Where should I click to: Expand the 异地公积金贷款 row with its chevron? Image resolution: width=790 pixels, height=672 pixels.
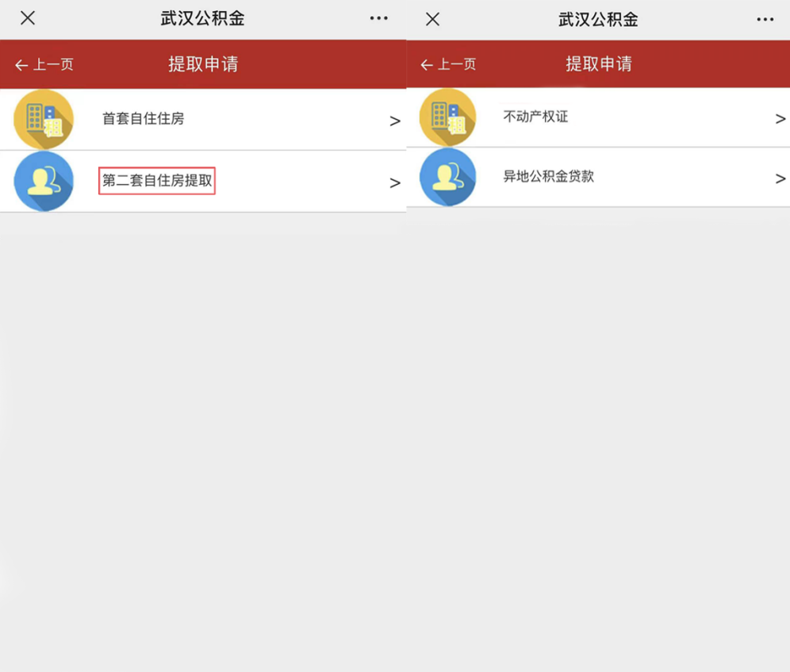(780, 179)
